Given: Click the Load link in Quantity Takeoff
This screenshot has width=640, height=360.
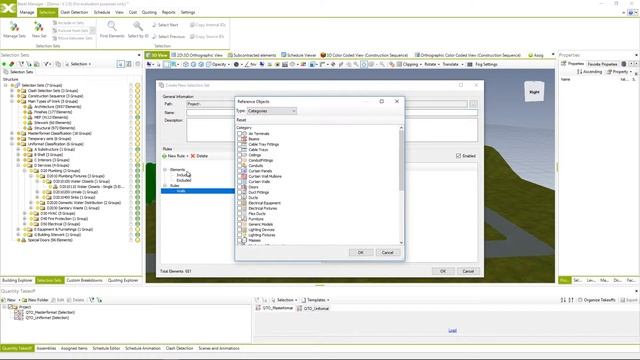Looking at the screenshot, I should 452,331.
